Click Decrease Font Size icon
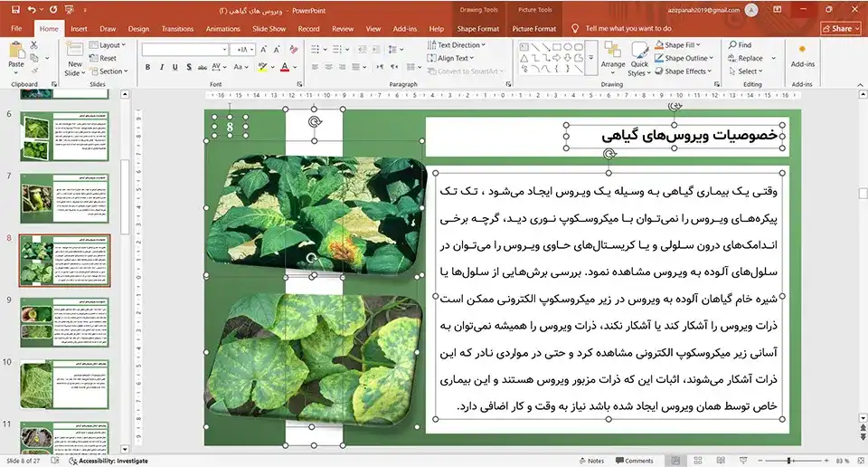 point(277,49)
